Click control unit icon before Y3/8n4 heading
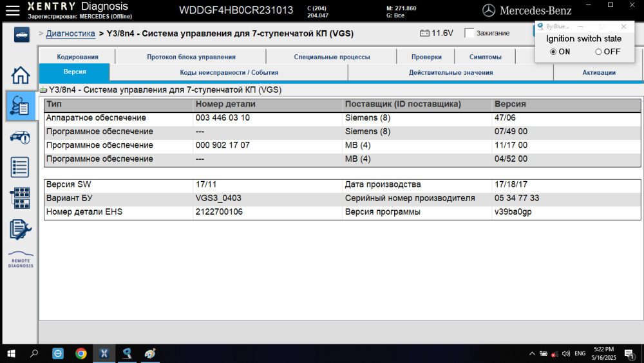 [44, 90]
